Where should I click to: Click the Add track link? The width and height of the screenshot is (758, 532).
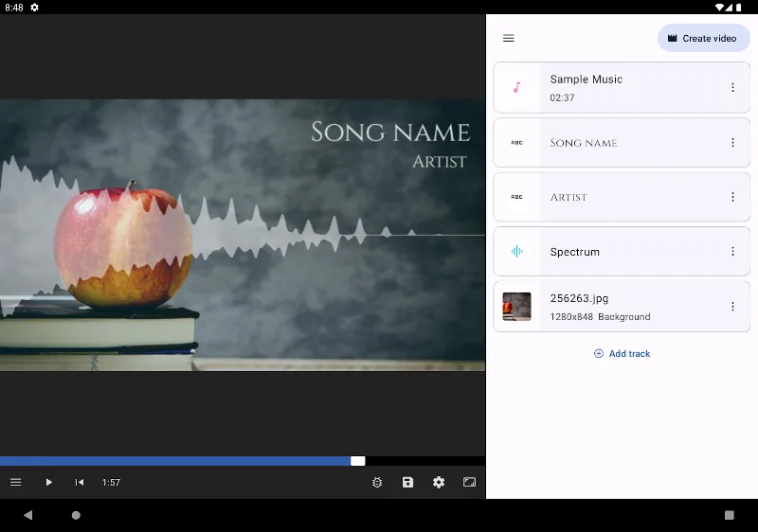click(622, 354)
